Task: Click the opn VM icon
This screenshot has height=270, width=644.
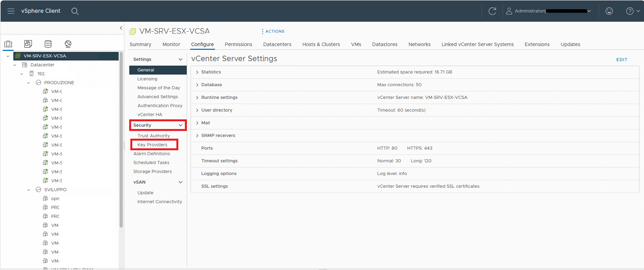Action: pyautogui.click(x=45, y=199)
